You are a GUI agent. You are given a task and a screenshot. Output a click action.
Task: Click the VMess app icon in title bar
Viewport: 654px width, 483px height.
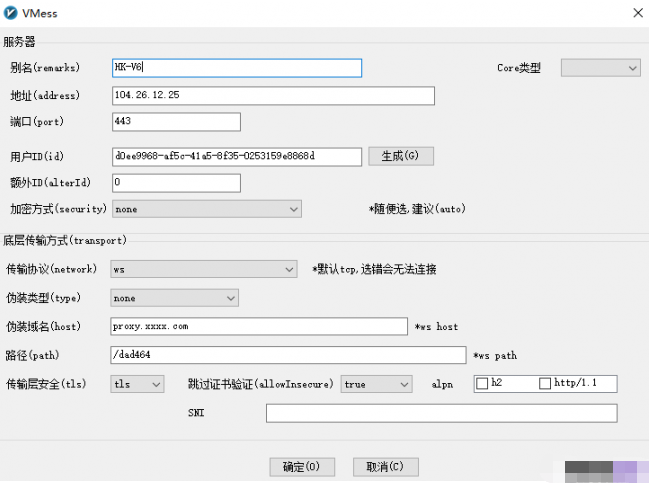12,12
